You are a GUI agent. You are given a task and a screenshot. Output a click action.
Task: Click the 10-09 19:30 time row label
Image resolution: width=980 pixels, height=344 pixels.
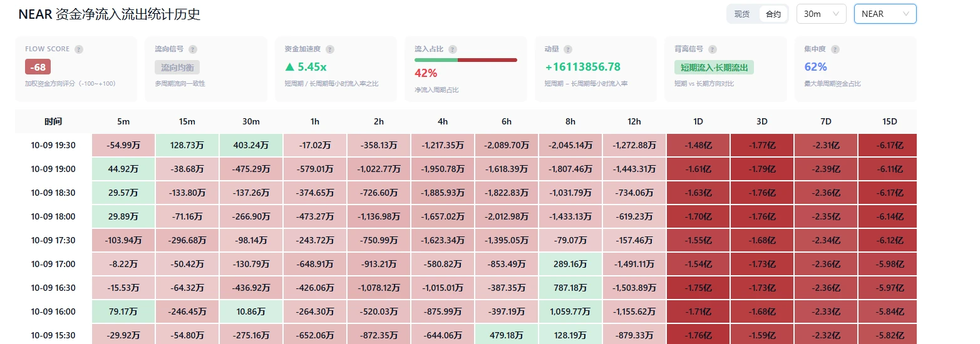pyautogui.click(x=53, y=145)
